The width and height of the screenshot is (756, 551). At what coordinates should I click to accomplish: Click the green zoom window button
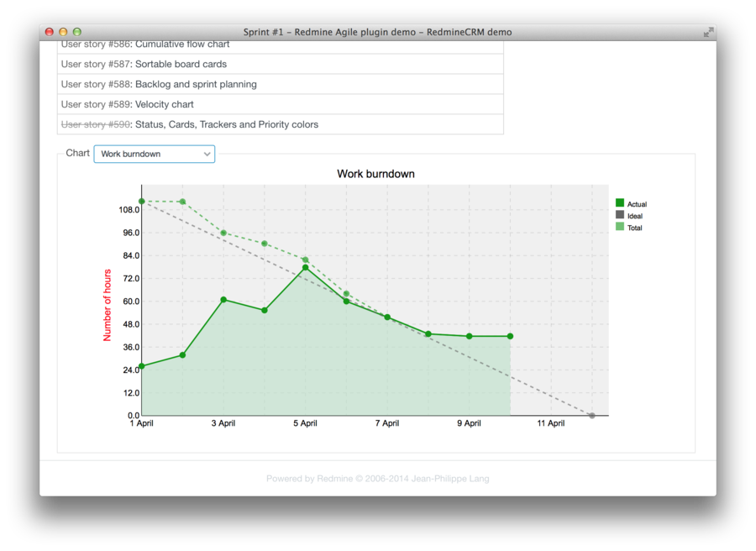pos(77,32)
